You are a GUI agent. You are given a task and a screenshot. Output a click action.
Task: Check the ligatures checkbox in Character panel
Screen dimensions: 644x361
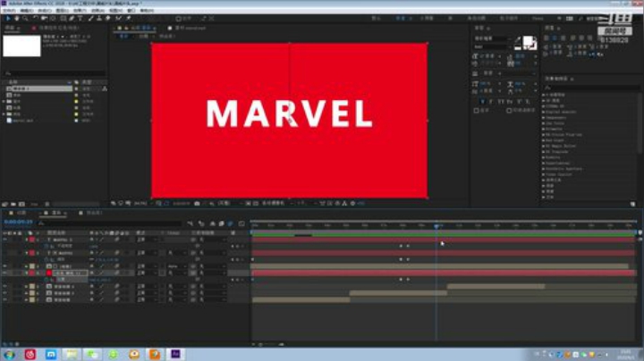pyautogui.click(x=477, y=110)
